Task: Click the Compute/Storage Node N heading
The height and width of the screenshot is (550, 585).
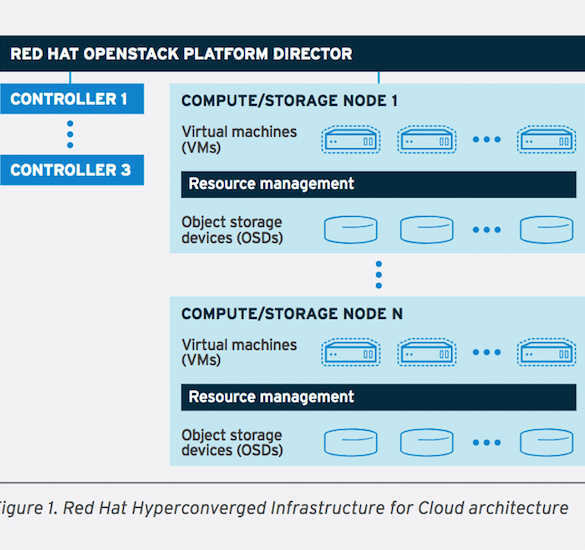Action: (x=292, y=314)
